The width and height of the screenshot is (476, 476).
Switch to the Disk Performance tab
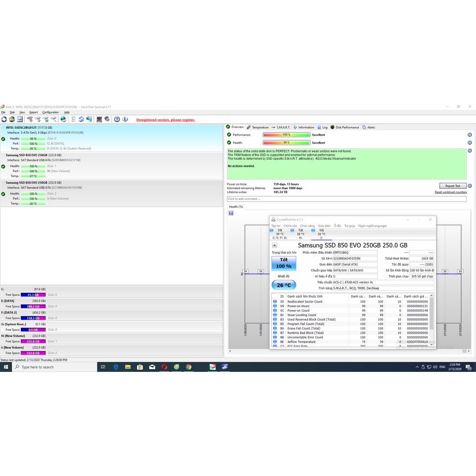[x=347, y=127]
